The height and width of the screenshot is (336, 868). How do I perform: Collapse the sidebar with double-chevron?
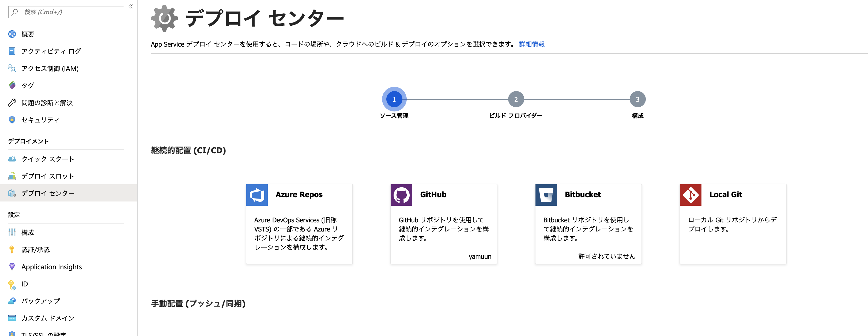click(x=131, y=6)
